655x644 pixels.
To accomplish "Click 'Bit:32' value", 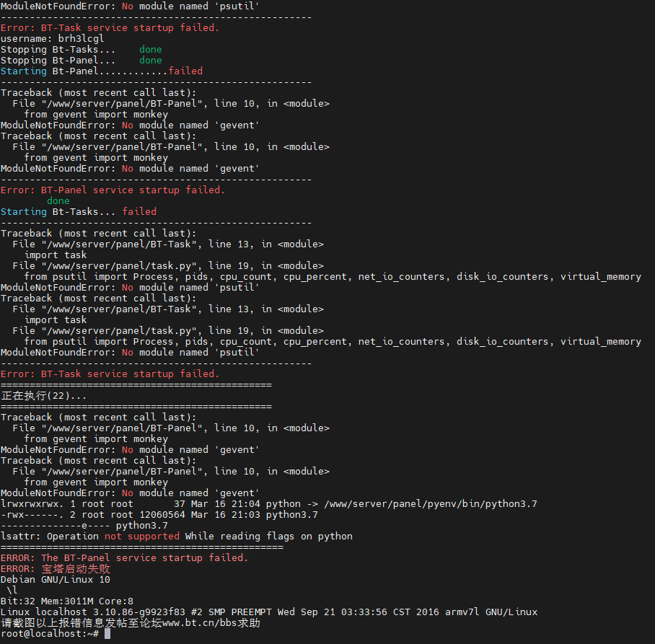I will click(x=17, y=602).
